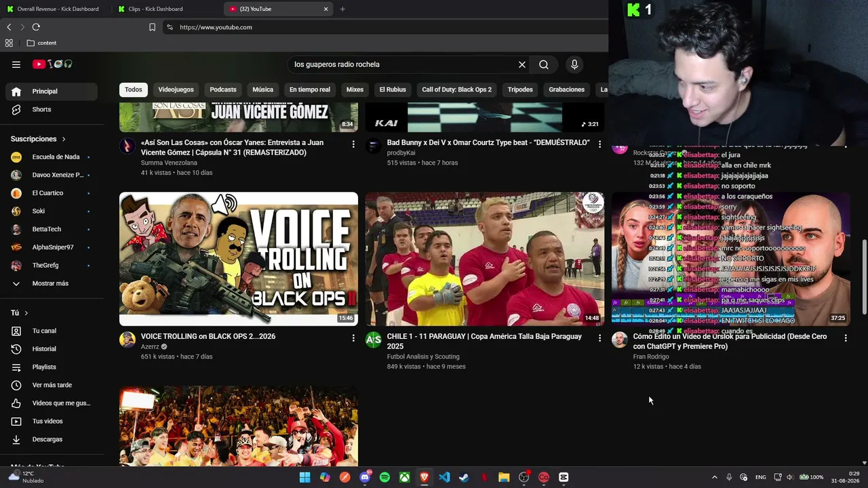Go back in the browser
The width and height of the screenshot is (868, 488).
click(9, 27)
